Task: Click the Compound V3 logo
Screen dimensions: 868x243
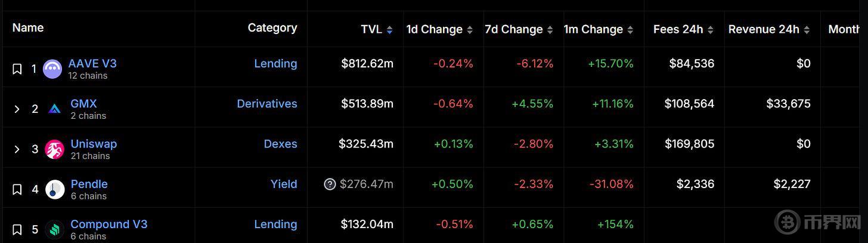Action: pos(55,229)
